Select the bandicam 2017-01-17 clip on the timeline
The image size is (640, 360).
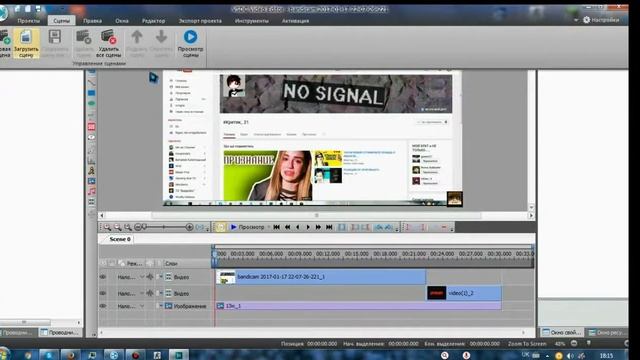coord(321,277)
